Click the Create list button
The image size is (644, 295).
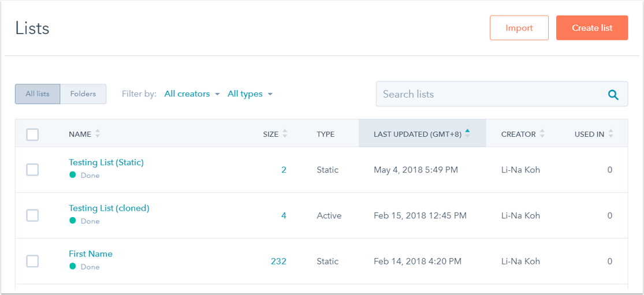coord(592,28)
